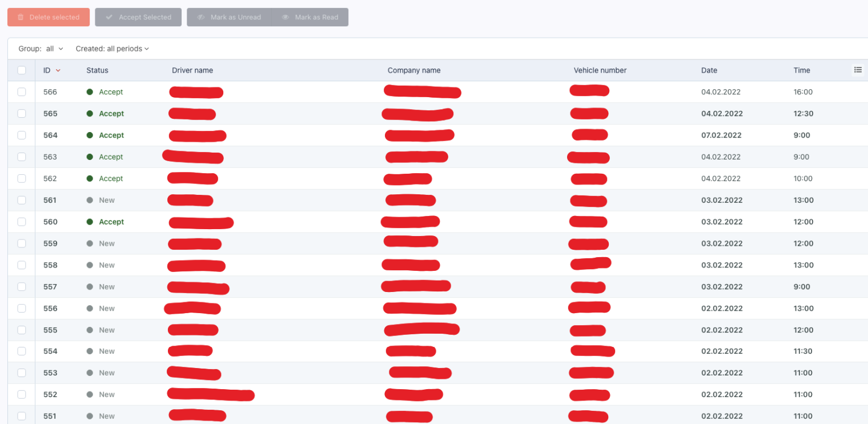Sort by the Driver name column header

[192, 70]
